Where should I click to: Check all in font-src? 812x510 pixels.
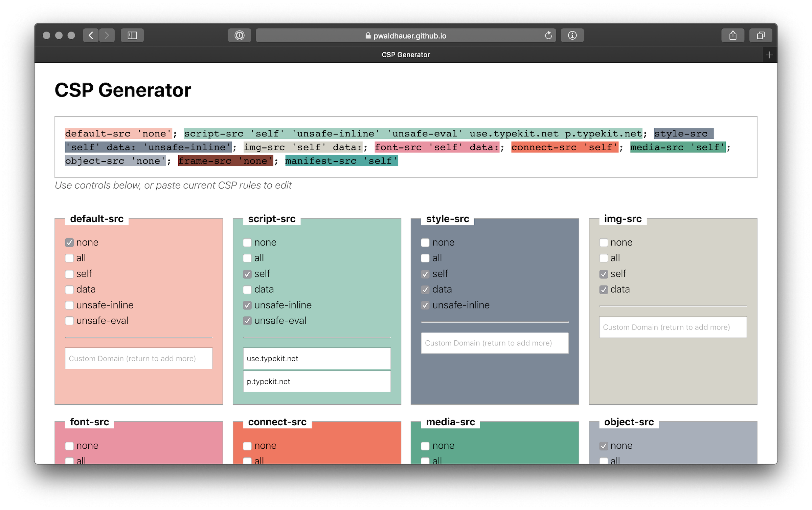tap(69, 461)
